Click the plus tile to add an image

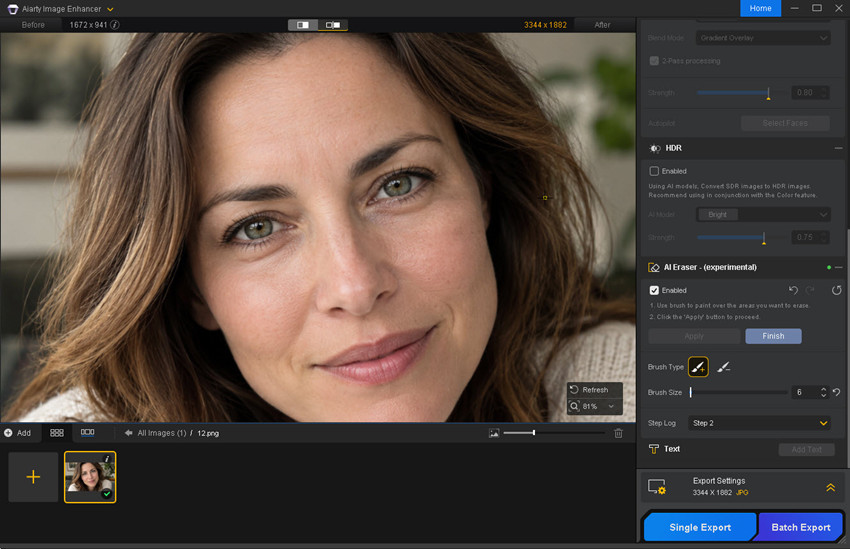point(33,477)
